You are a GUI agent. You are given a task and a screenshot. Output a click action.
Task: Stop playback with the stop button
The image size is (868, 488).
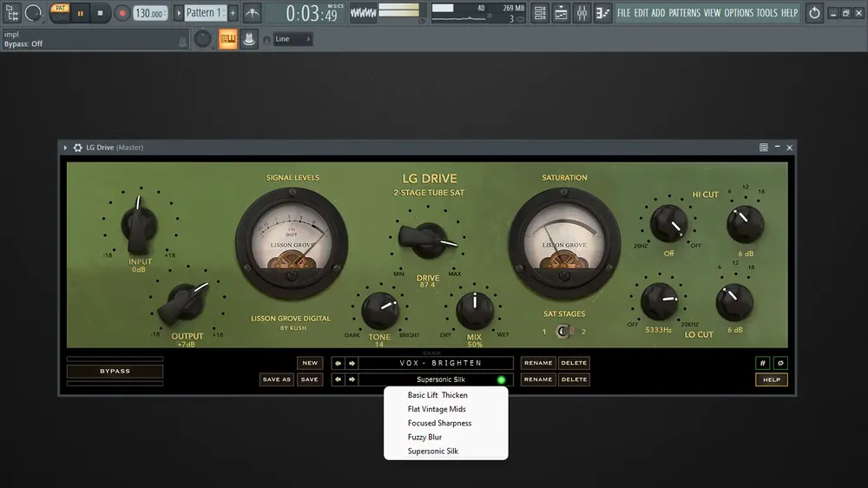tap(100, 13)
